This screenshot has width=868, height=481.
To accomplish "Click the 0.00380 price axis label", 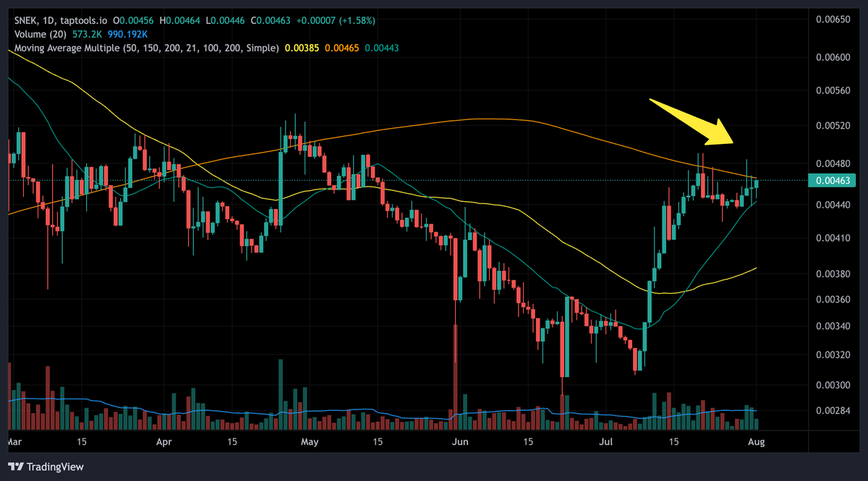I will [833, 274].
